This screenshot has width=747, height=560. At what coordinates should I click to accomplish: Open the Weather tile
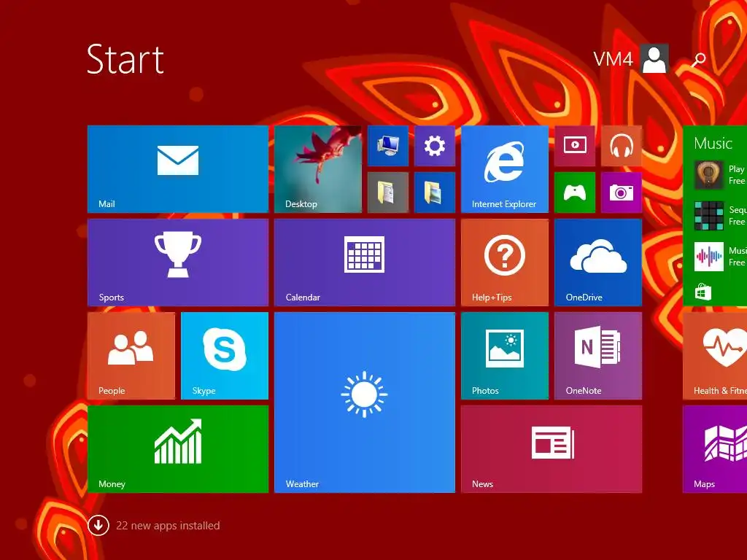pyautogui.click(x=365, y=402)
